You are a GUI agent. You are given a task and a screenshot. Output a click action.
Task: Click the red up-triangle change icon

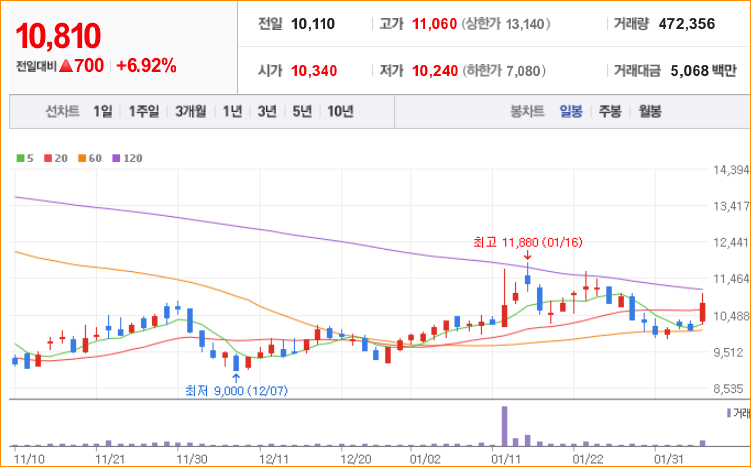pyautogui.click(x=66, y=66)
